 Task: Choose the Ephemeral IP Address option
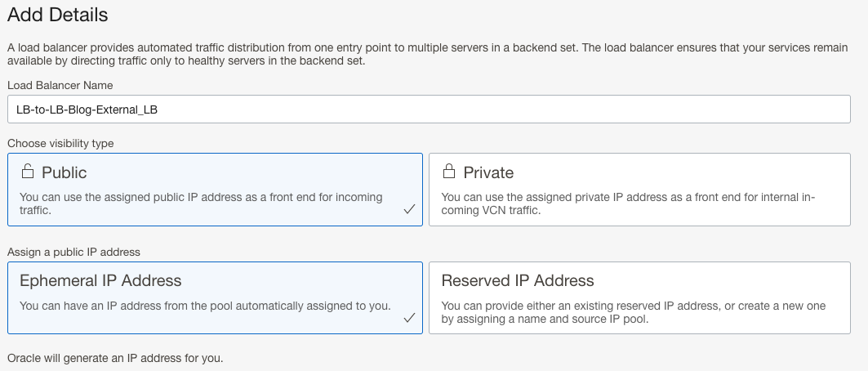pyautogui.click(x=215, y=297)
